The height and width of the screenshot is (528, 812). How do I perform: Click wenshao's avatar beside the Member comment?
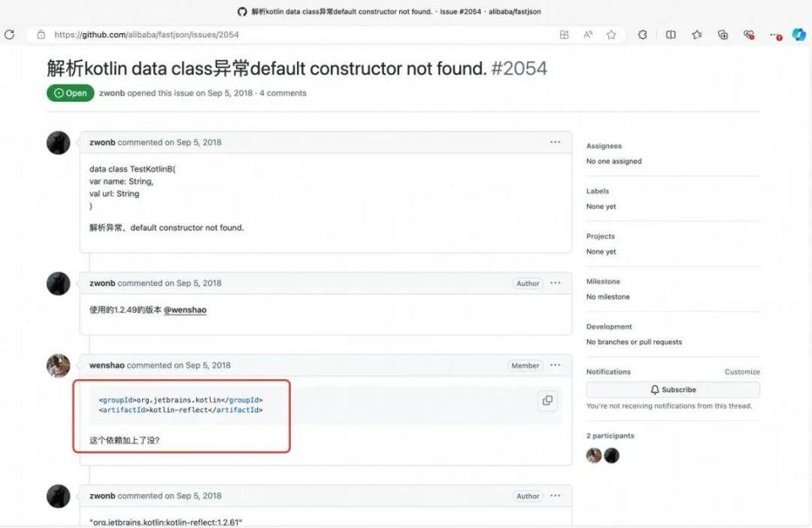click(x=58, y=366)
